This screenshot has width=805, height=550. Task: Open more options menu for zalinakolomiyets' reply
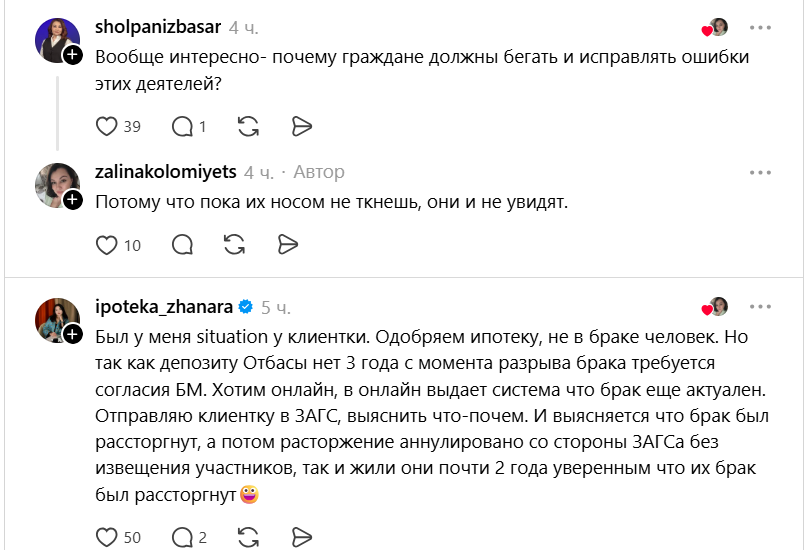coord(760,173)
